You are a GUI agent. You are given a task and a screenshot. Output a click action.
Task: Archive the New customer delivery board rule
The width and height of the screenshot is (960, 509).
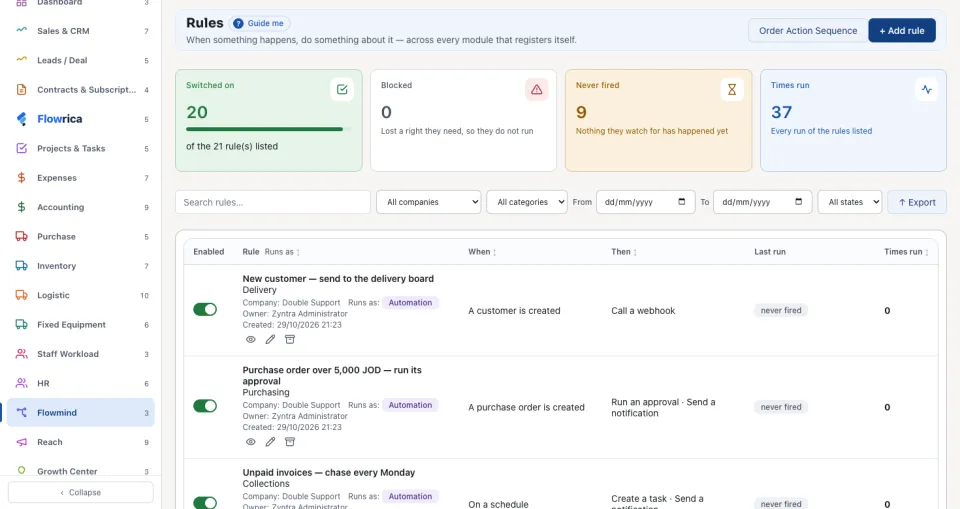290,339
